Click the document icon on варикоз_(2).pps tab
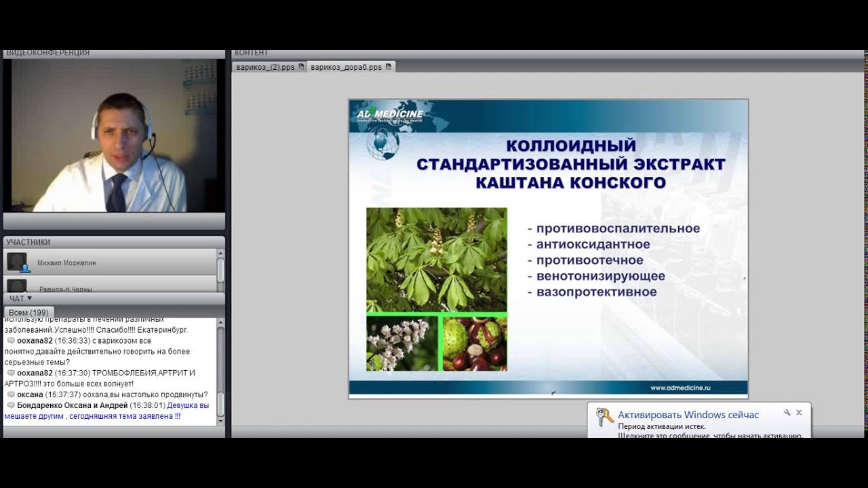 pos(301,67)
